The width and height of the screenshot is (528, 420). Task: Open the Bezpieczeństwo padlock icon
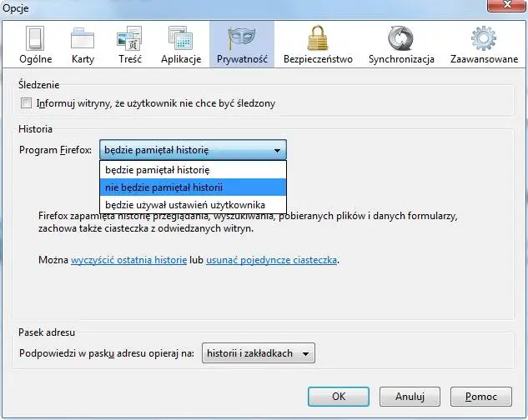318,39
